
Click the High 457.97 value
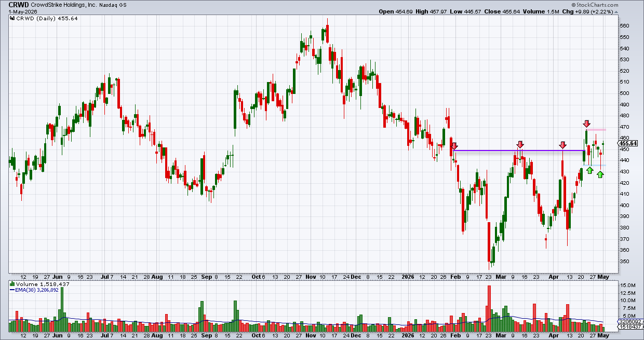pyautogui.click(x=432, y=11)
